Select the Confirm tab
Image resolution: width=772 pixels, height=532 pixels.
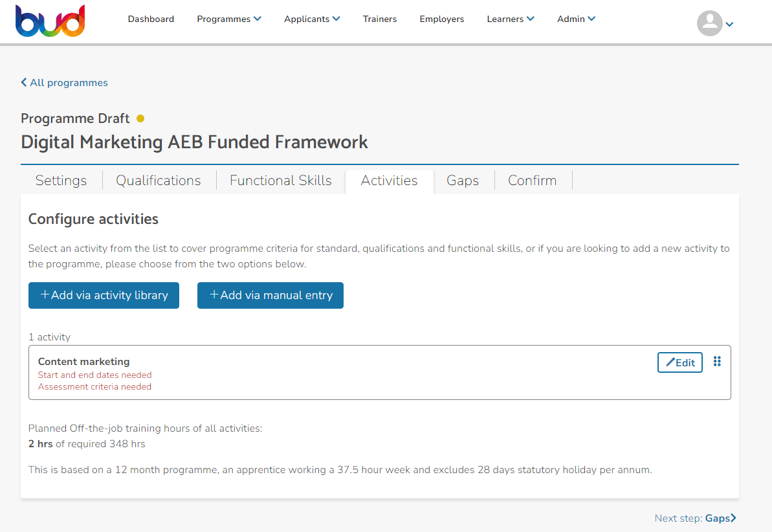532,181
